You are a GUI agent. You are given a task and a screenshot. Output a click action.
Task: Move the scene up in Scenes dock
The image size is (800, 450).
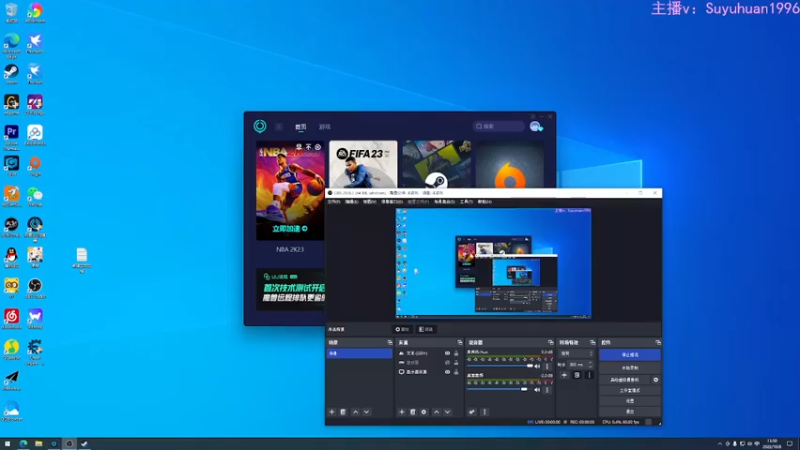(x=356, y=412)
